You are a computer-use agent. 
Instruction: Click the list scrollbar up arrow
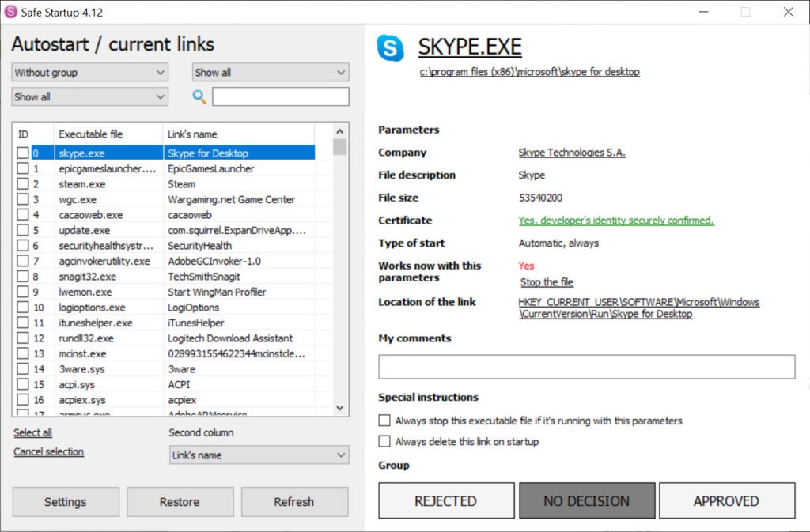pos(339,131)
